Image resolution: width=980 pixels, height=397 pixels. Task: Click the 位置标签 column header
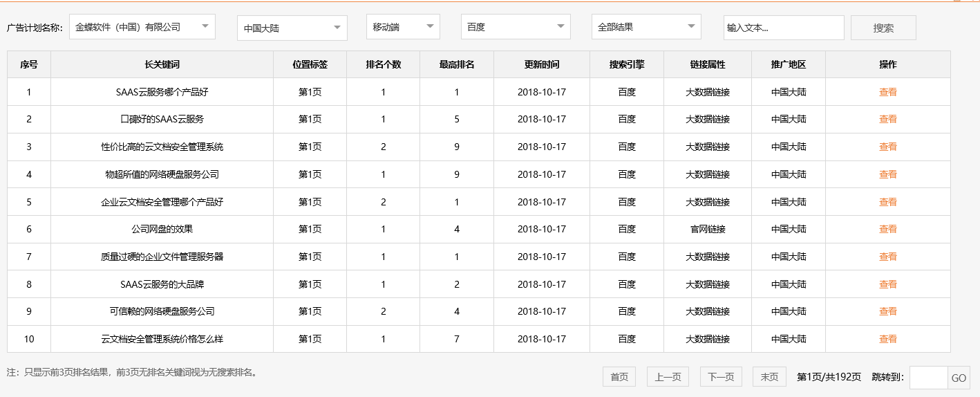point(310,64)
